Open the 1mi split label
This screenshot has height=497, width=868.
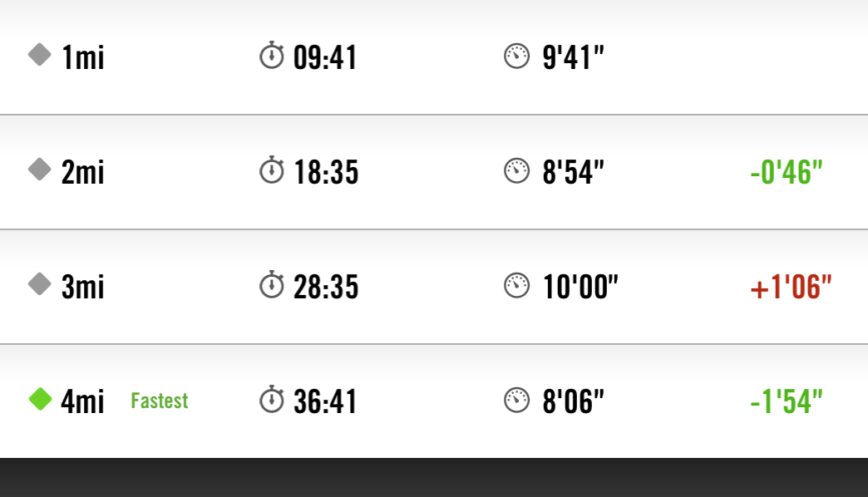point(83,57)
